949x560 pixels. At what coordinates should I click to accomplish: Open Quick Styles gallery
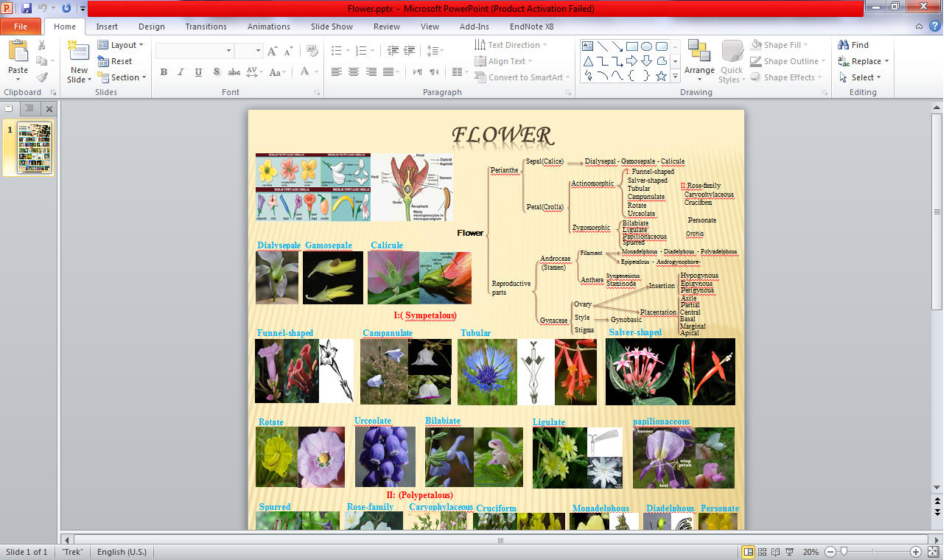point(732,60)
